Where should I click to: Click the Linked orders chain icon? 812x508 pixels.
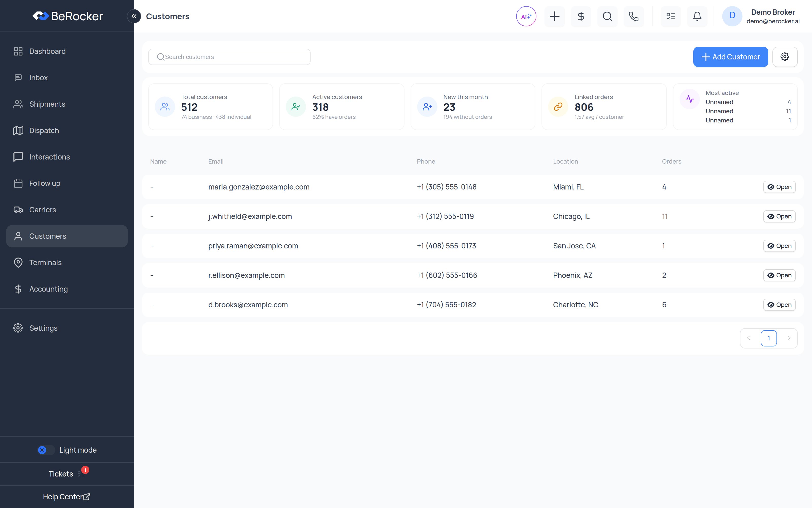point(558,106)
